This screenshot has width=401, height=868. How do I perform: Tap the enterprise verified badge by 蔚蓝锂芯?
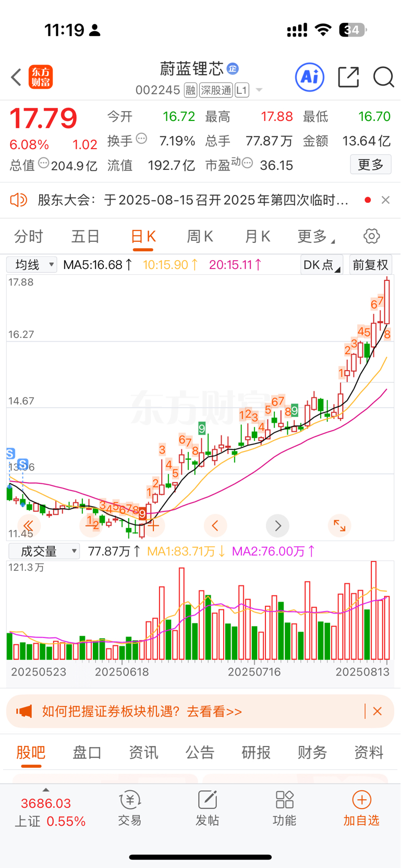[233, 68]
